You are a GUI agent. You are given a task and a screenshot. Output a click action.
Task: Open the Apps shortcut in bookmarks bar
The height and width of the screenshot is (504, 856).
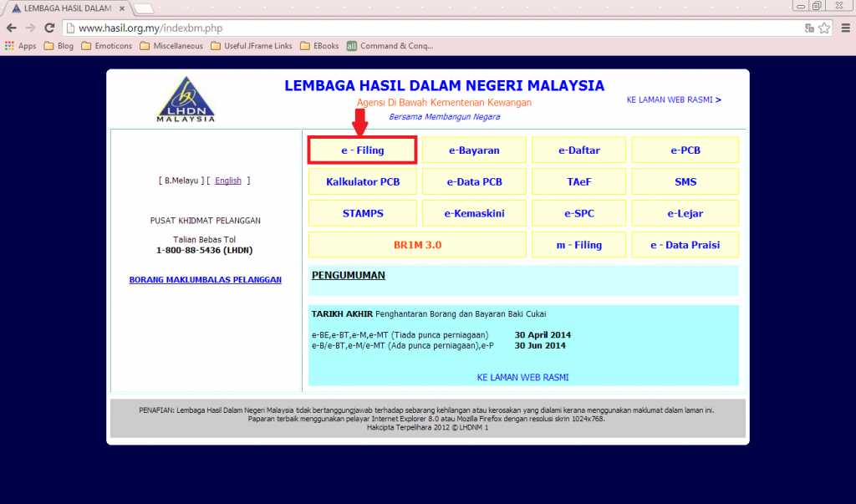tap(21, 46)
